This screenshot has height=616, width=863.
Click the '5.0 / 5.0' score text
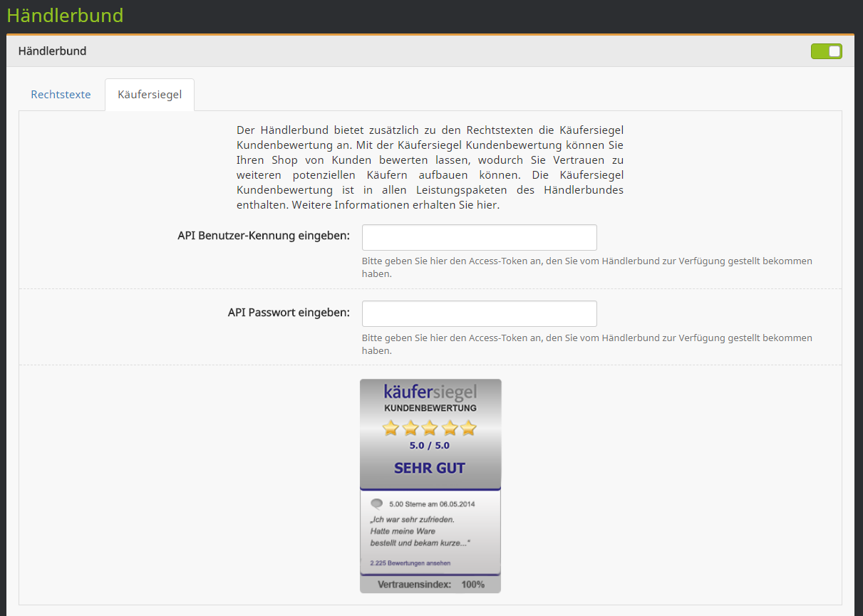[x=429, y=445]
